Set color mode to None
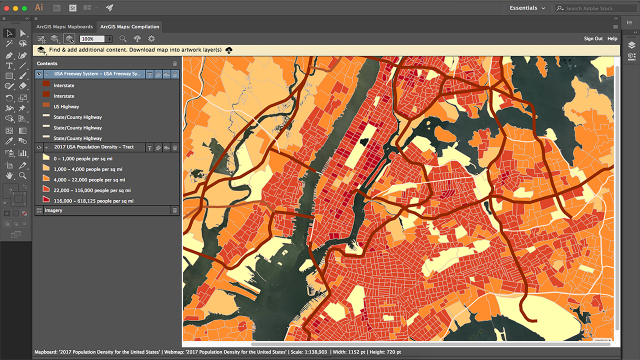The image size is (640, 360). click(x=24, y=213)
